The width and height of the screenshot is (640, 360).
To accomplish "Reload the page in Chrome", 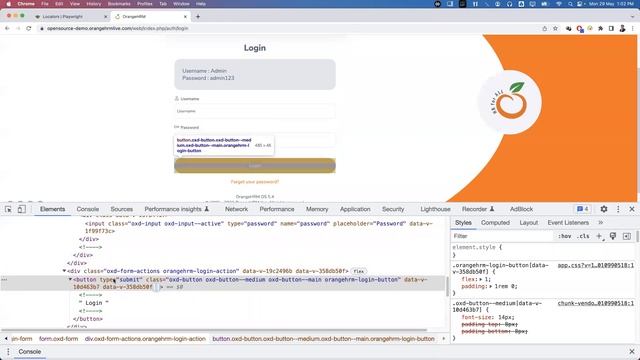I will point(29,29).
